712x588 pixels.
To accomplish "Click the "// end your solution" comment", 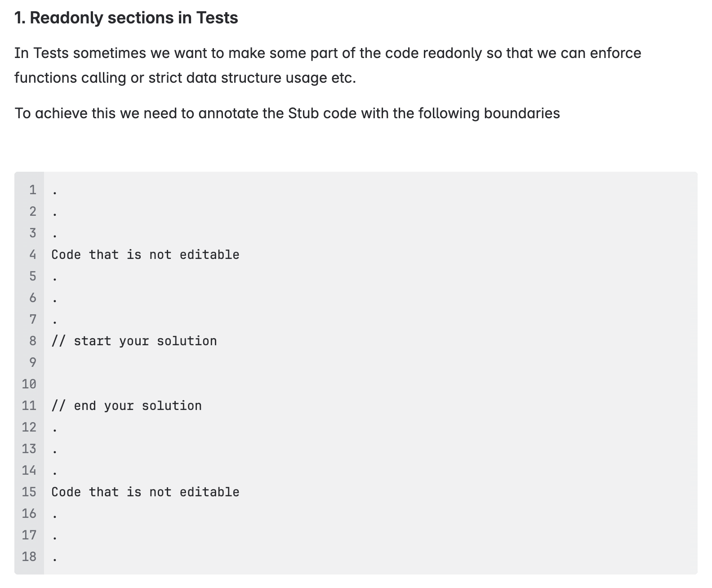I will coord(126,406).
